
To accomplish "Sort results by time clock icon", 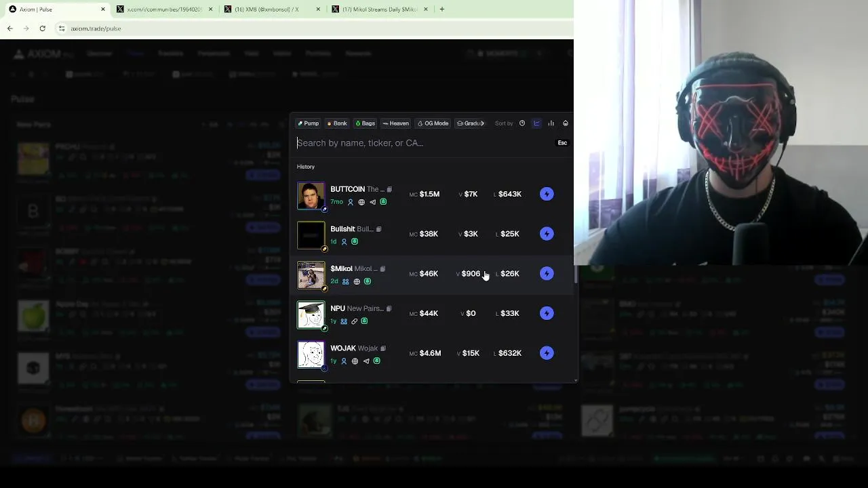I will click(x=522, y=123).
